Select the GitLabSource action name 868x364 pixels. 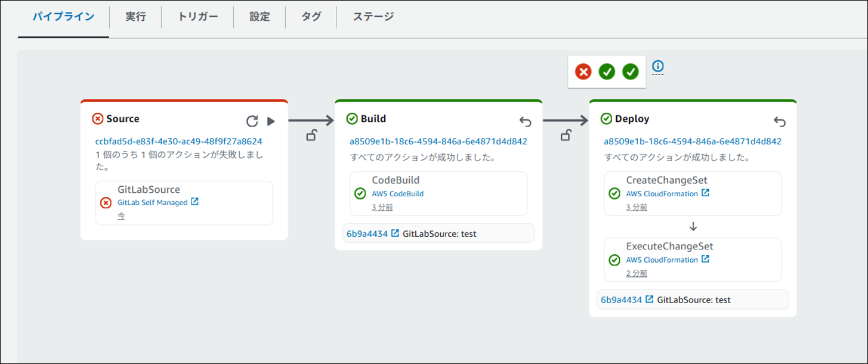(149, 190)
